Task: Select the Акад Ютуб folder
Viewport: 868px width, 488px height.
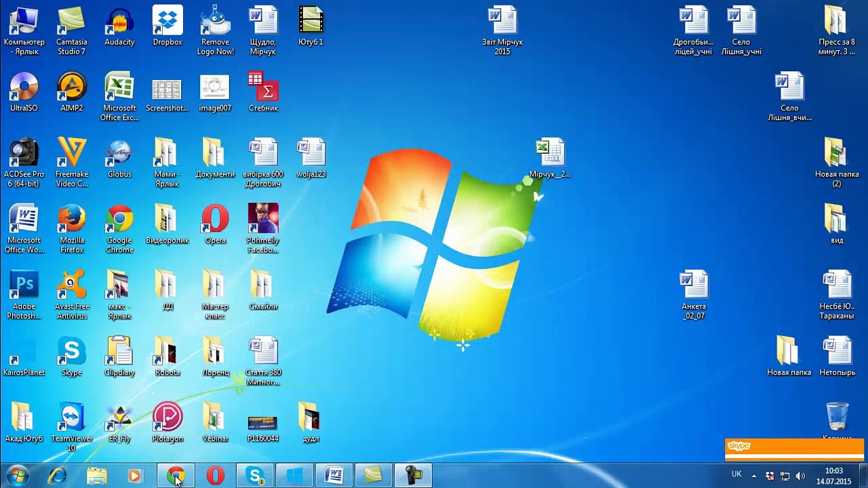Action: point(24,424)
